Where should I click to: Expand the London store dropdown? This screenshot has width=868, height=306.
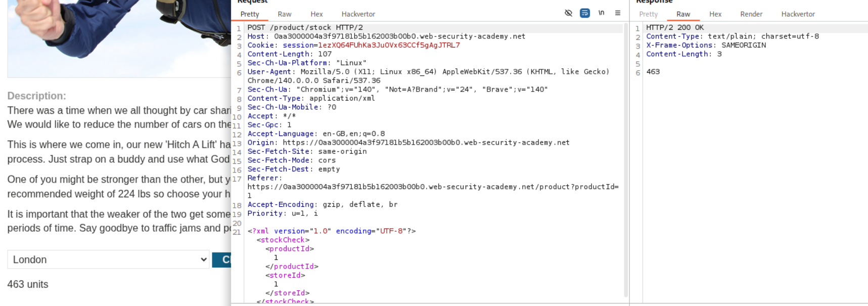pos(108,259)
